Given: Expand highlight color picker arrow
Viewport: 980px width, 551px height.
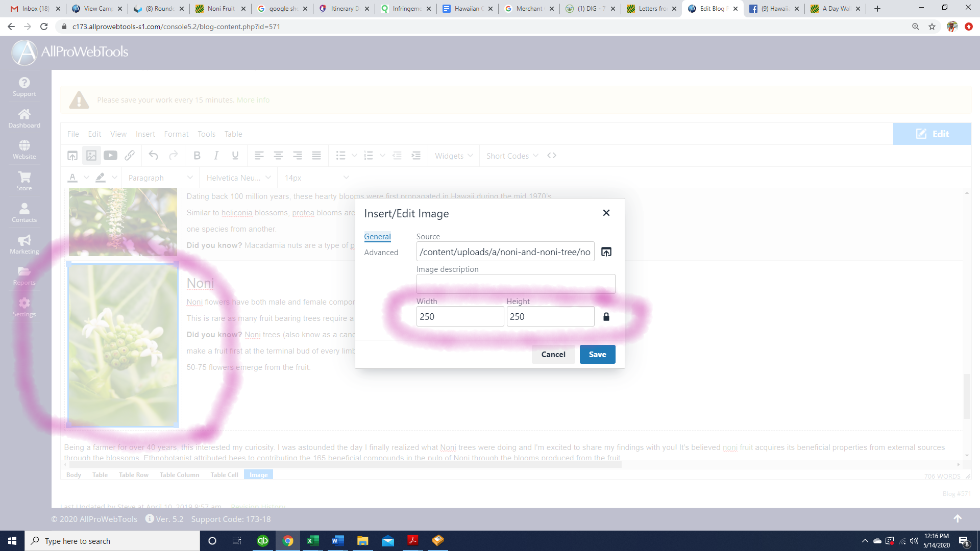Looking at the screenshot, I should pos(114,178).
